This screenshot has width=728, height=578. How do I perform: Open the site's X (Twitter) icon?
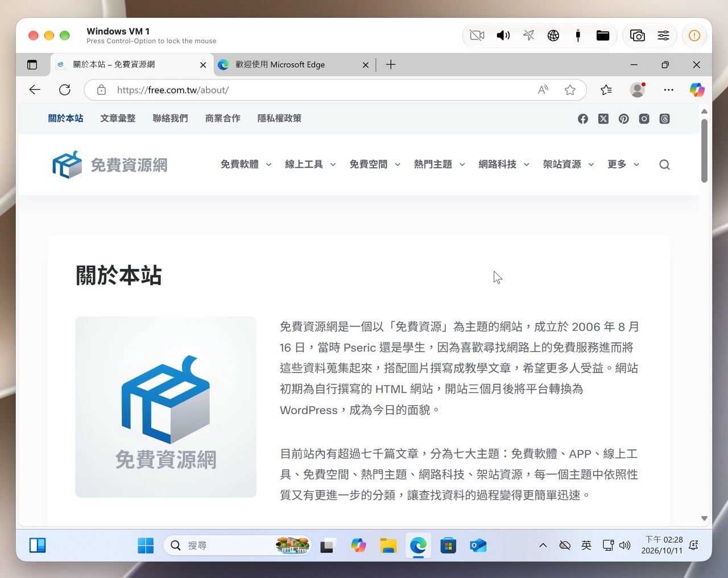coord(603,119)
